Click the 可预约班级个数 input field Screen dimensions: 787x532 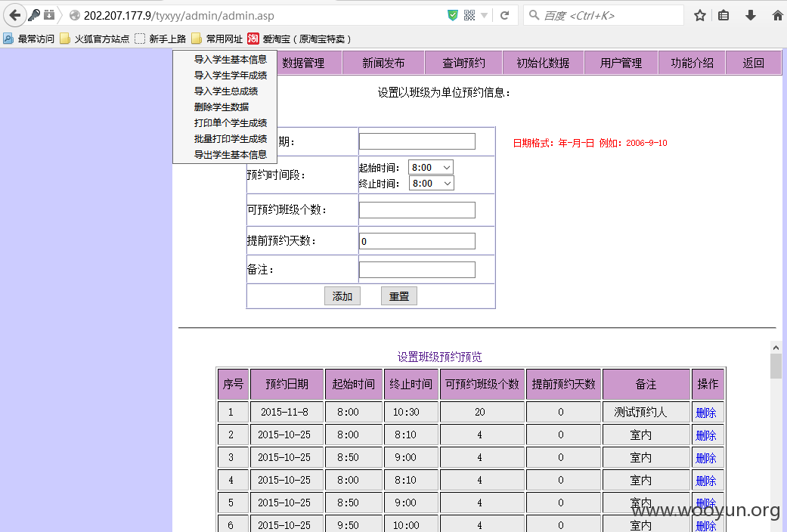(417, 210)
